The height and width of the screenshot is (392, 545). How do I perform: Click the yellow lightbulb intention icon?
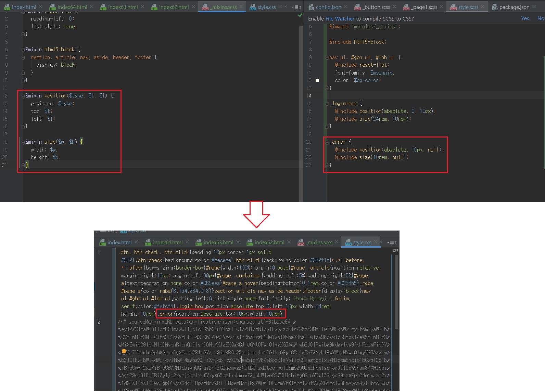(x=124, y=352)
